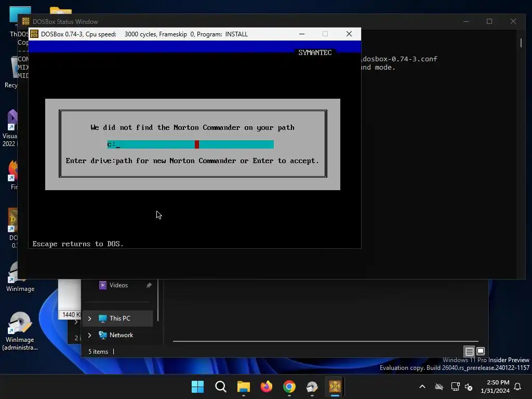
Task: Switch to DOSBox from taskbar
Action: [335, 387]
